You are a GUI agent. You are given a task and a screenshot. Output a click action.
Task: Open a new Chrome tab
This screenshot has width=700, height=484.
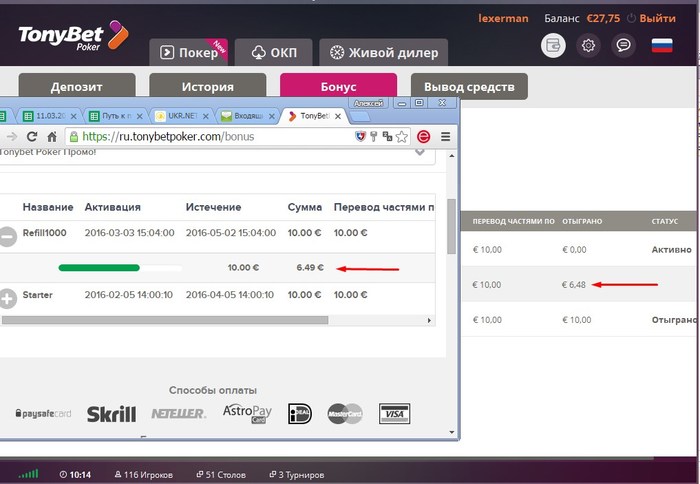(x=359, y=117)
